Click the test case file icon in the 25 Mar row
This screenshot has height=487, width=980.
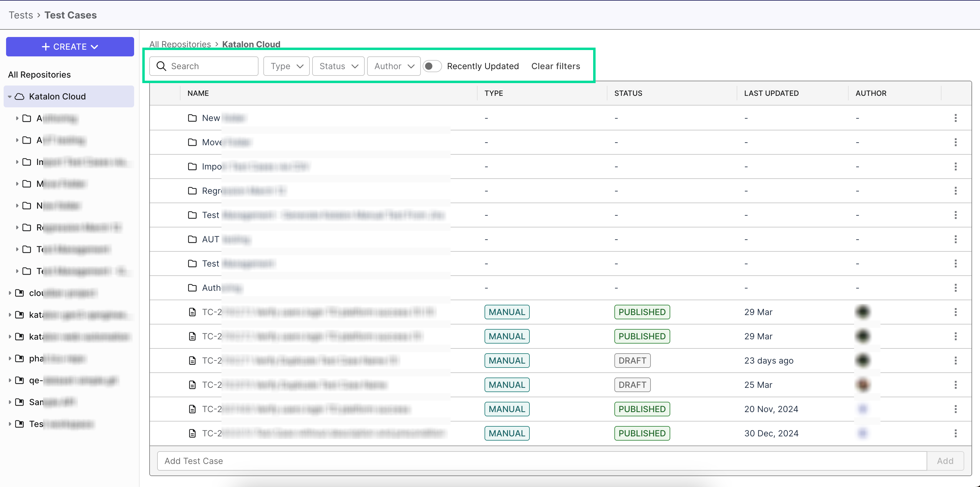(x=192, y=385)
